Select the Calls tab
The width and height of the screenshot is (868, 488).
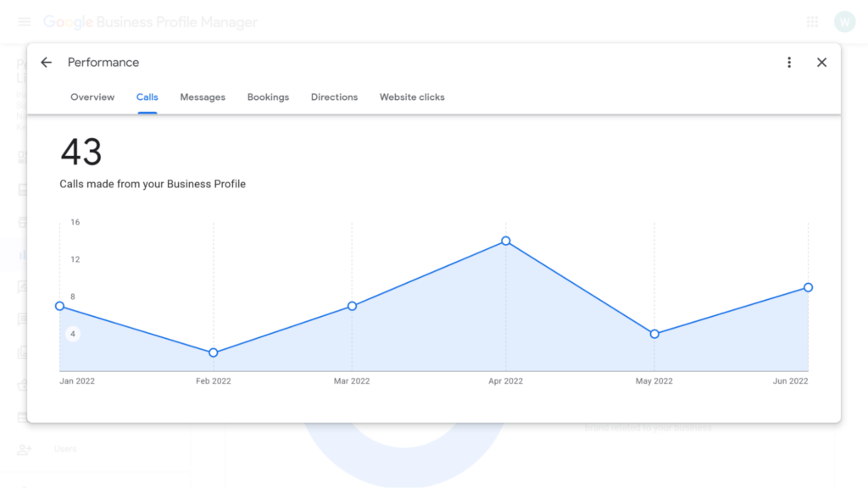[147, 97]
